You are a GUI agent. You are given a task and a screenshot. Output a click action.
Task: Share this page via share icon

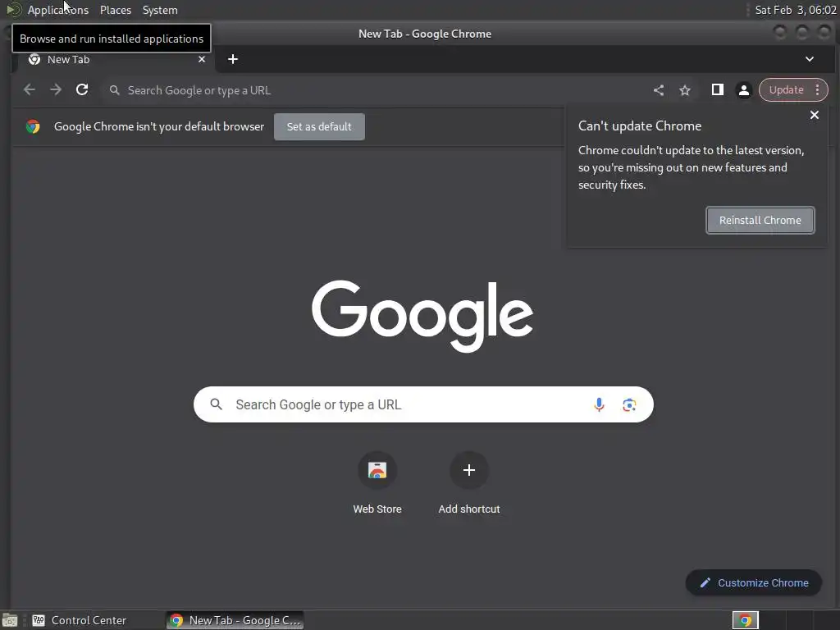[659, 90]
